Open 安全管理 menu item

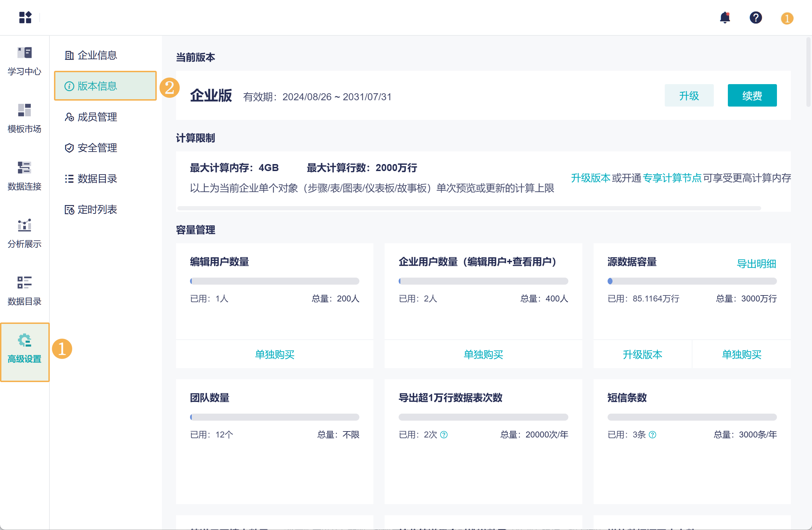click(97, 148)
